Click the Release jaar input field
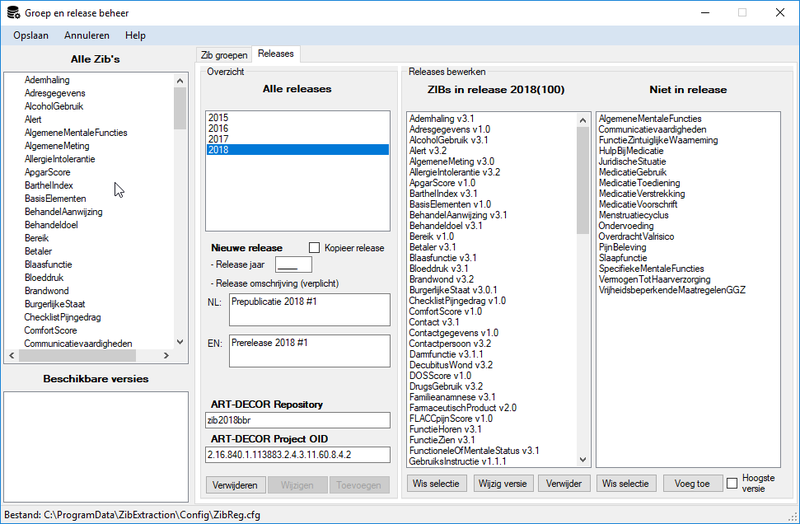 293,265
